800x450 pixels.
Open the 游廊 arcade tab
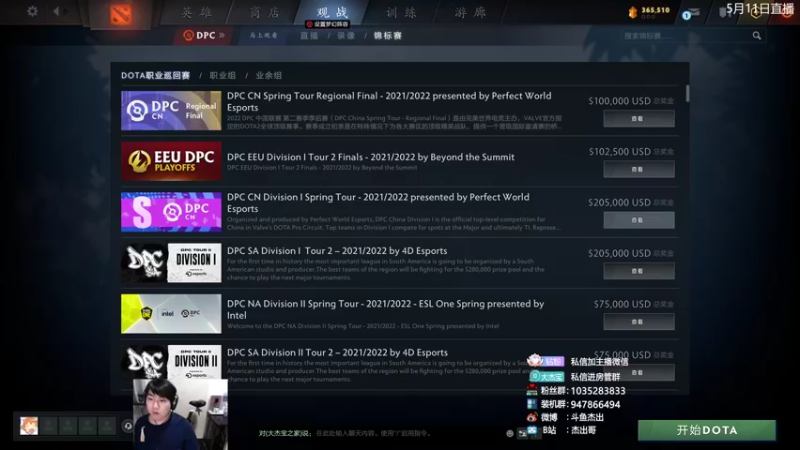pos(470,12)
